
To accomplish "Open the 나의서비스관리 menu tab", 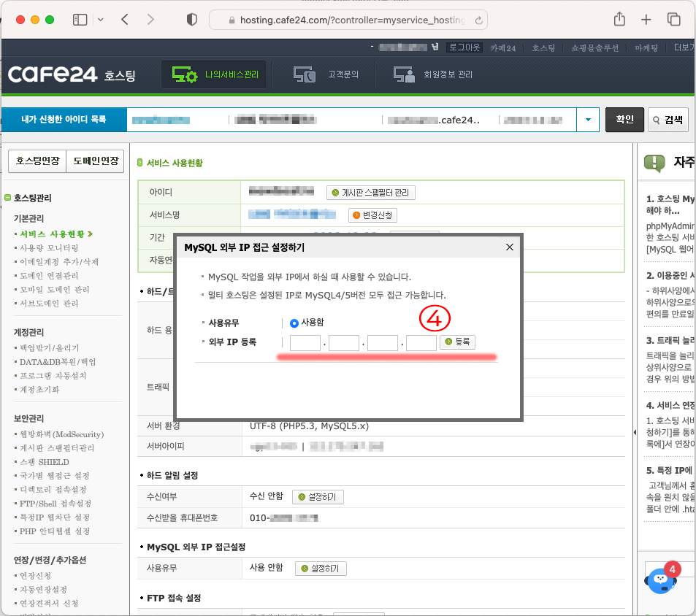I will 214,74.
